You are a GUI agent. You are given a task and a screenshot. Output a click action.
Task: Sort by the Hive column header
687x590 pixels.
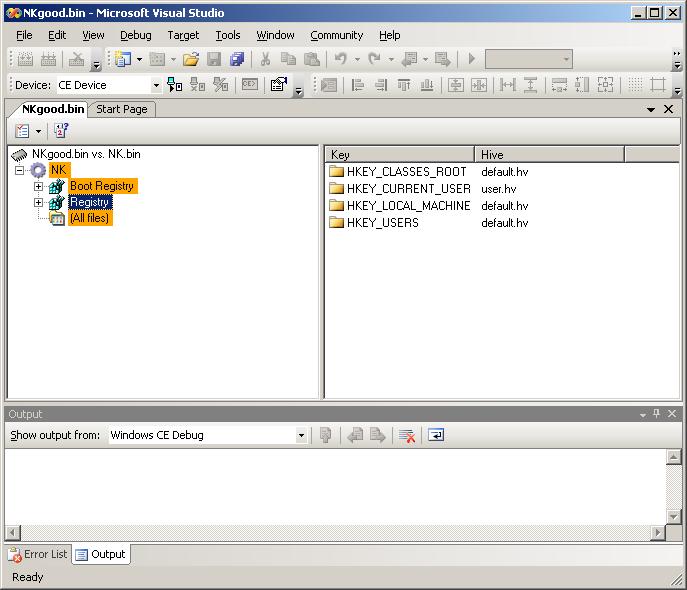point(549,155)
